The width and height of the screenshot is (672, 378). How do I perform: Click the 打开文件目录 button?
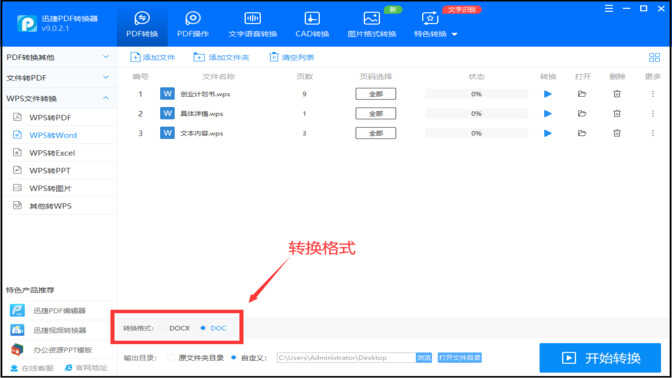pos(459,357)
